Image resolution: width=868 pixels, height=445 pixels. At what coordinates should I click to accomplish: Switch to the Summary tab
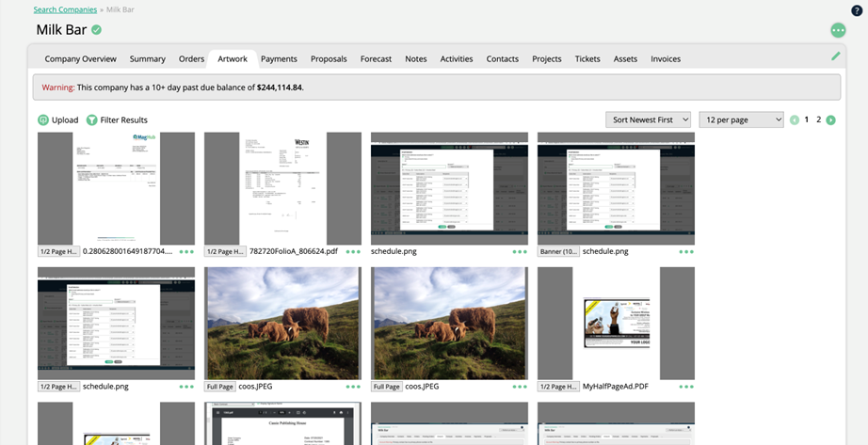(147, 58)
